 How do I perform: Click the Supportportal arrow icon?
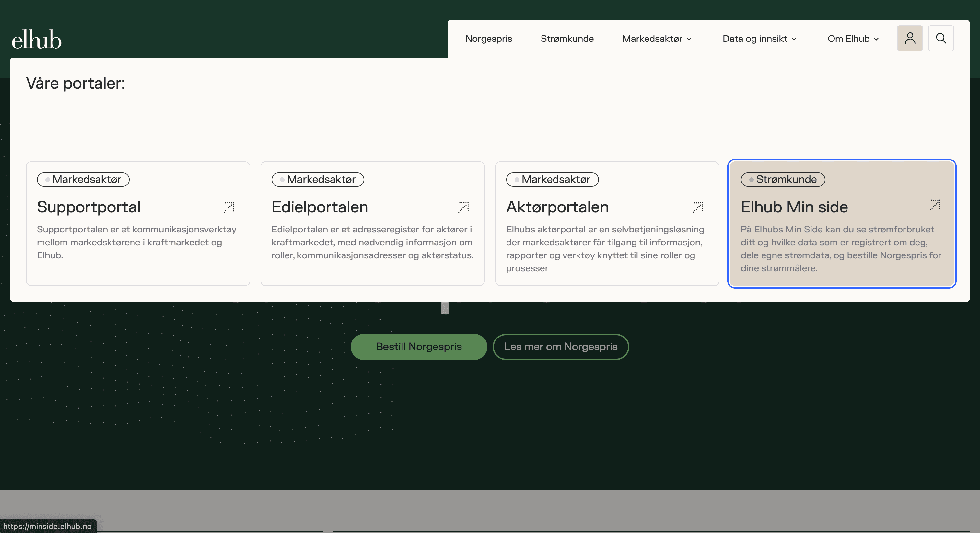coord(229,207)
